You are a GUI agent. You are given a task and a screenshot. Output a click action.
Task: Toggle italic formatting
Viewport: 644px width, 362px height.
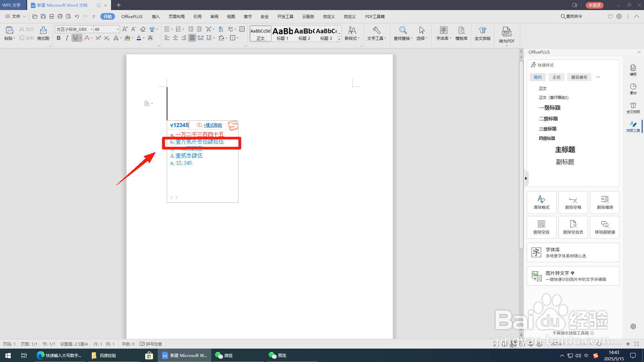tap(67, 38)
